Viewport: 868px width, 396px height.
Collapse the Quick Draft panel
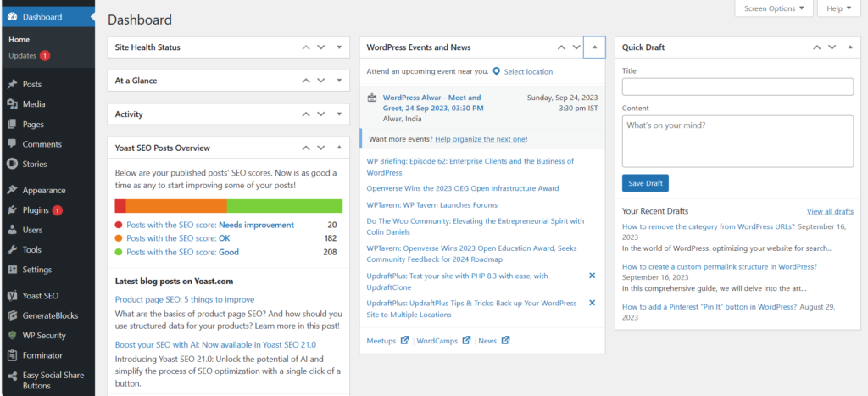[850, 47]
